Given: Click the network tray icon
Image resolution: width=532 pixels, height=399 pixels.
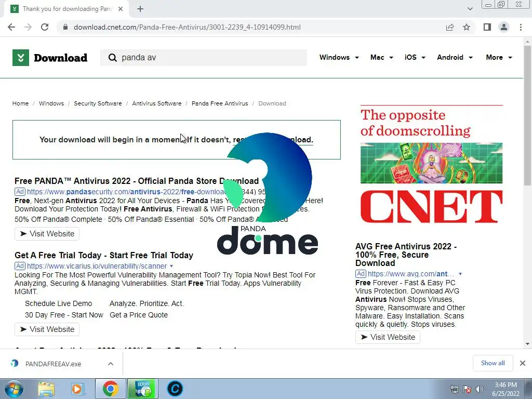Looking at the screenshot, I should pos(454,389).
